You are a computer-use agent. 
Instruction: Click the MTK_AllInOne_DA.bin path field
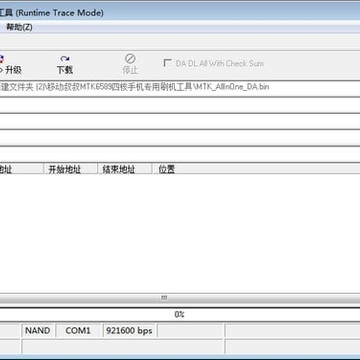[x=180, y=88]
